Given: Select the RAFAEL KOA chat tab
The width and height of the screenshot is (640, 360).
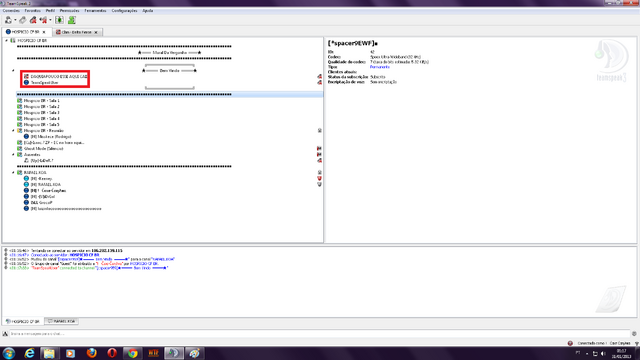Looking at the screenshot, I should point(62,322).
